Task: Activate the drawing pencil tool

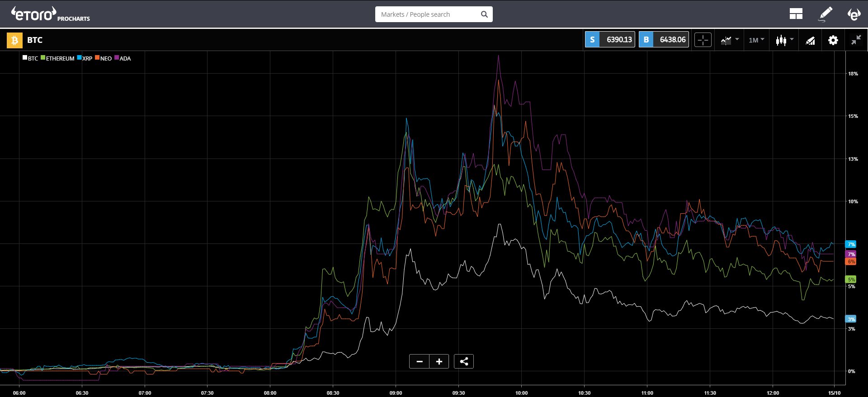Action: (x=826, y=14)
